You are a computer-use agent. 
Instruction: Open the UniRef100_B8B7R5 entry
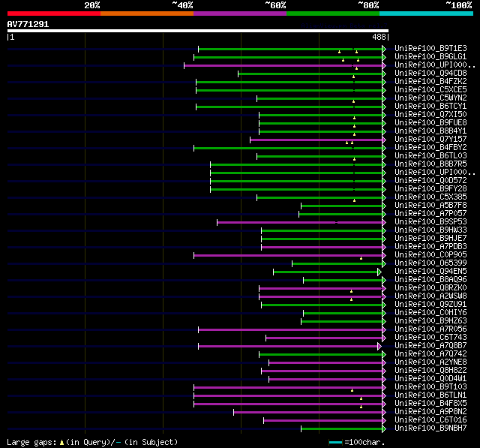click(x=430, y=164)
